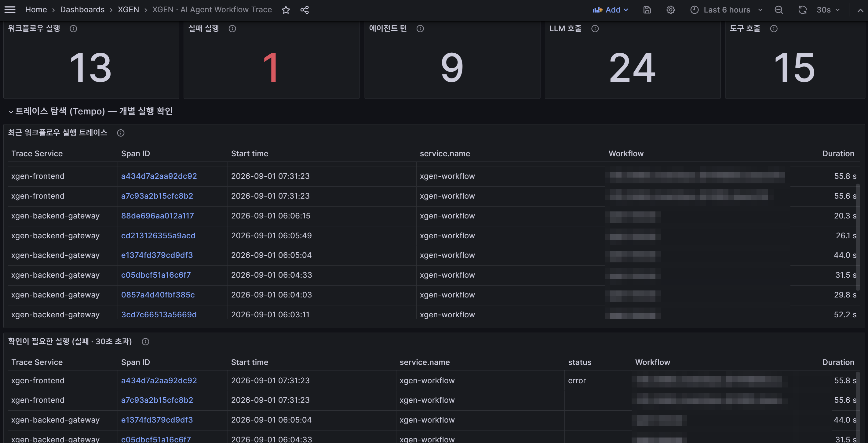Open span 0857a4d40fbf385c link
Image resolution: width=868 pixels, height=443 pixels.
158,295
